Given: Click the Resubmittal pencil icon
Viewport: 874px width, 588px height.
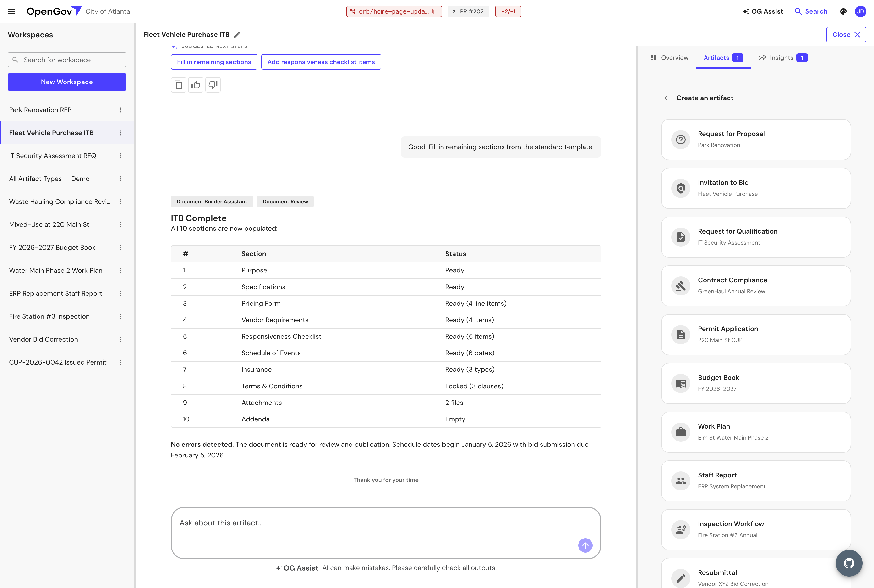Looking at the screenshot, I should click(681, 579).
